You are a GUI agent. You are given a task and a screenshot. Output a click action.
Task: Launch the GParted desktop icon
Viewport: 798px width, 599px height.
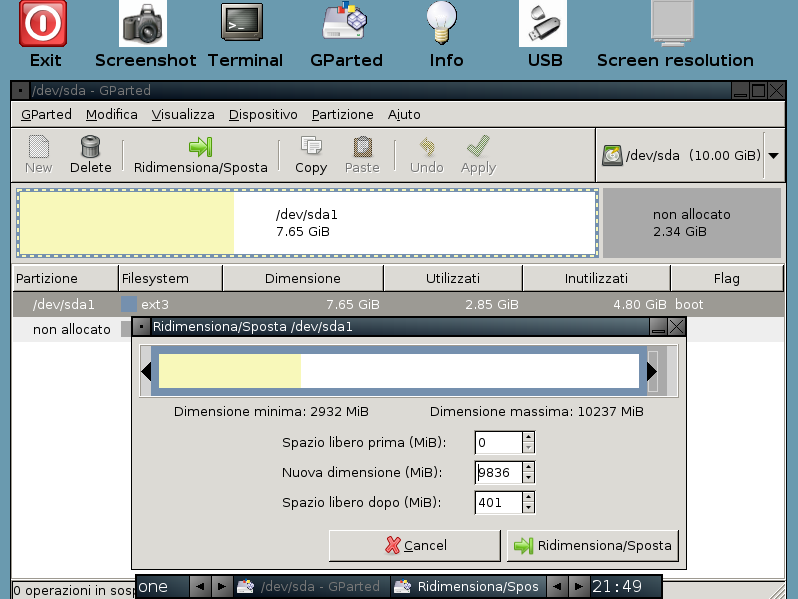346,20
